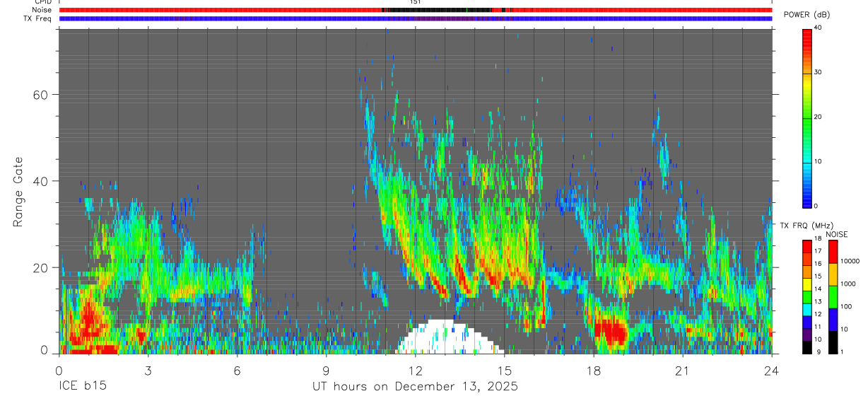Click the blue TX Freq strip above plot
Screen dimensions: 868x401
[416, 18]
